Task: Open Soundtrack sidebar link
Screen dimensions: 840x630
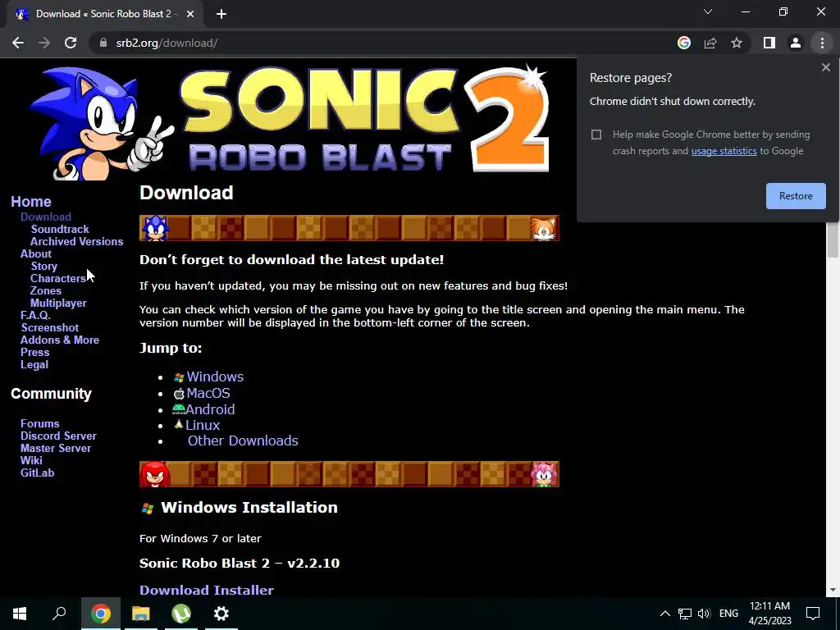Action: [60, 230]
